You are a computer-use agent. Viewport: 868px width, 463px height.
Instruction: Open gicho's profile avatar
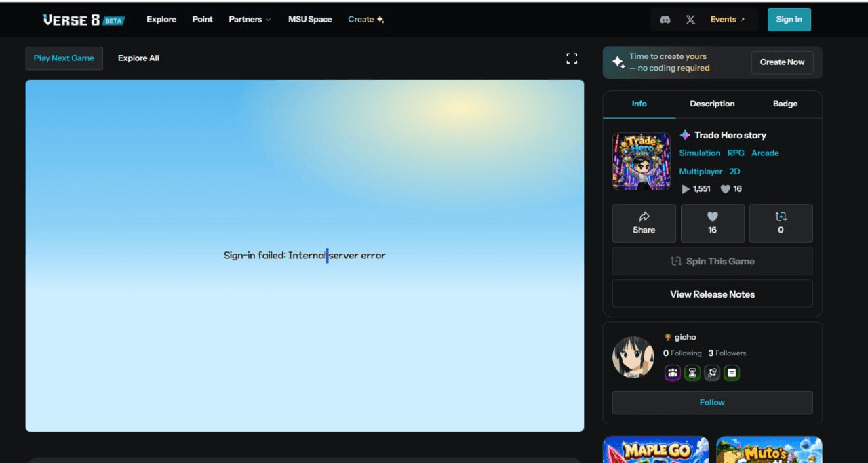633,357
